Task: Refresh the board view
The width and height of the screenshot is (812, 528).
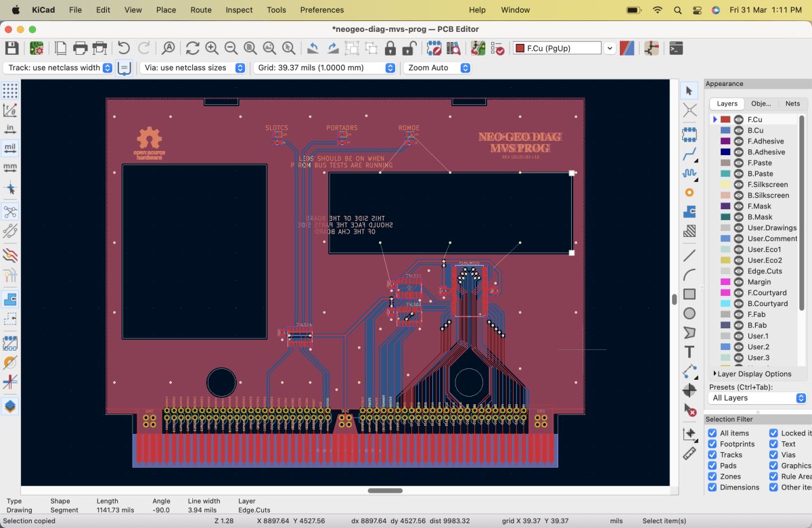Action: [x=193, y=48]
